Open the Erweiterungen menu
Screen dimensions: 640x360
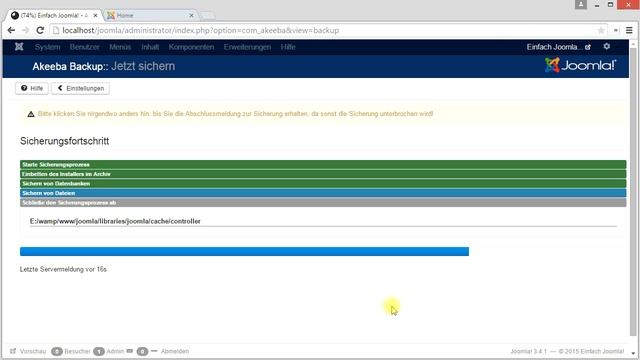[247, 47]
